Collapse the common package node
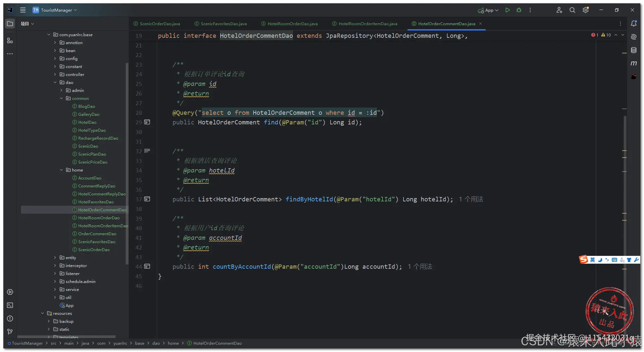This screenshot has height=352, width=644. [61, 98]
